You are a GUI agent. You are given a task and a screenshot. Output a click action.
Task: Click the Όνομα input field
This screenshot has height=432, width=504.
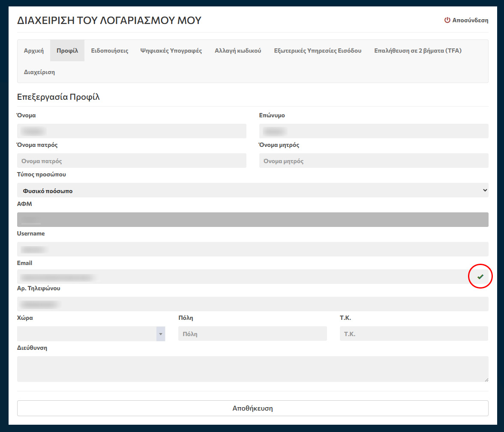pyautogui.click(x=132, y=131)
